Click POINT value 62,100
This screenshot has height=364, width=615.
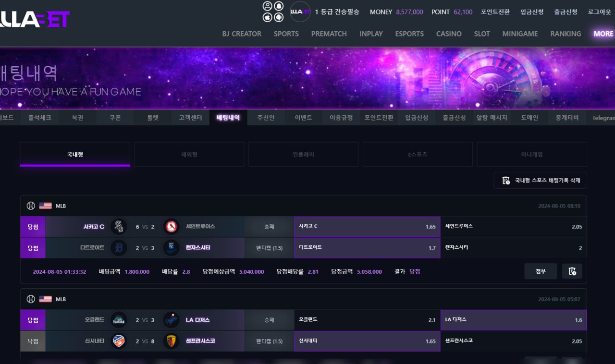point(463,12)
